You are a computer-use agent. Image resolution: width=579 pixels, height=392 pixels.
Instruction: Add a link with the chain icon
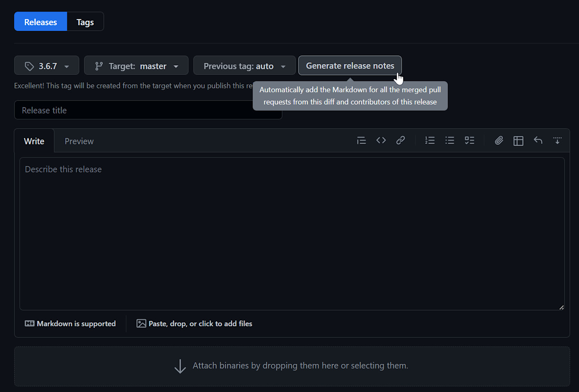click(400, 141)
